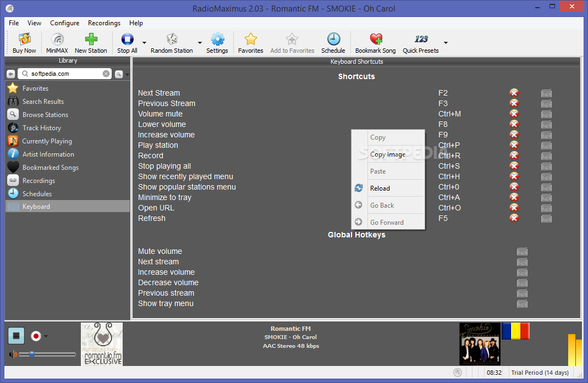Screen dimensions: 588x383
Task: Stop playback with the square button
Action: coord(16,335)
